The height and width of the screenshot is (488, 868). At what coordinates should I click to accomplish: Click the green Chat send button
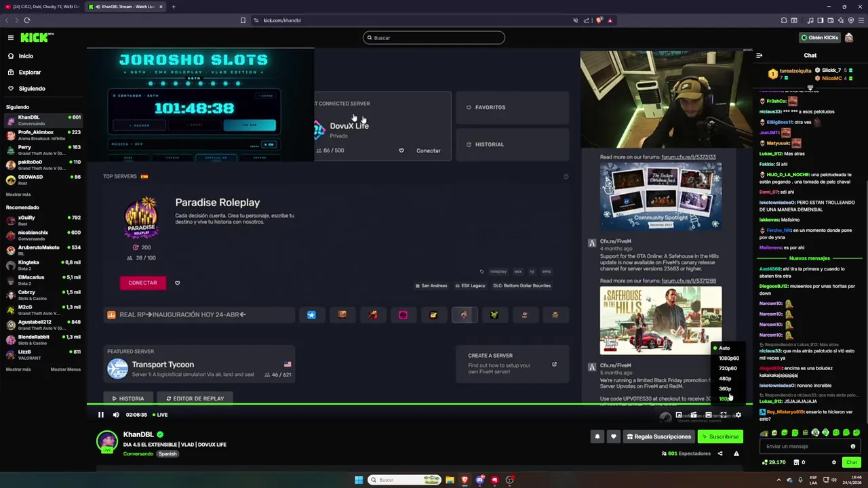[851, 462]
